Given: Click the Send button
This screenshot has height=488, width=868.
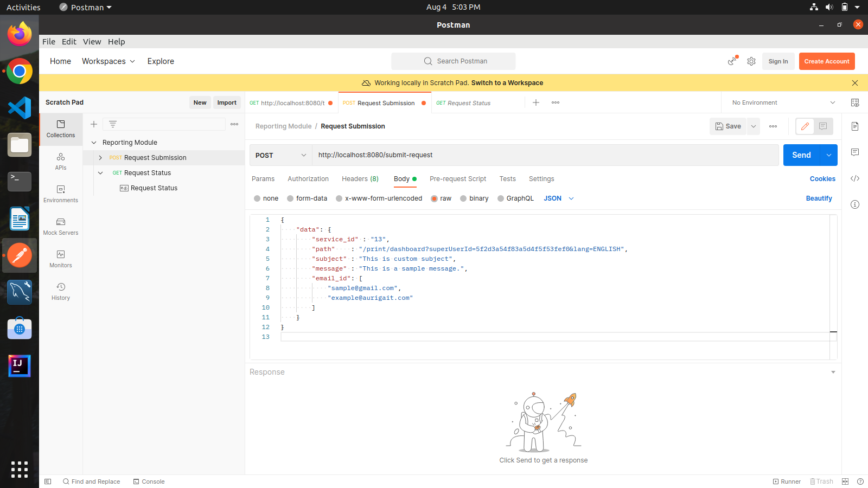Looking at the screenshot, I should click(x=802, y=155).
